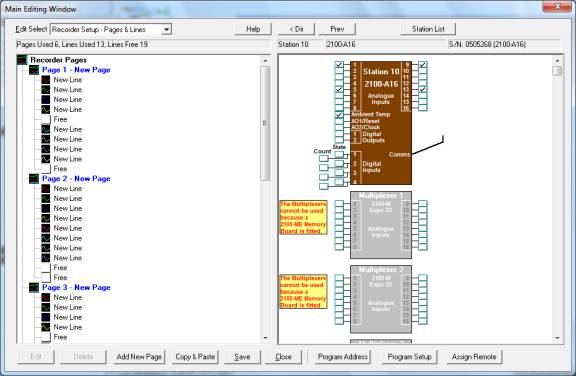Uncheck analogue input 13 on Station 10
The height and width of the screenshot is (376, 576).
[x=423, y=90]
